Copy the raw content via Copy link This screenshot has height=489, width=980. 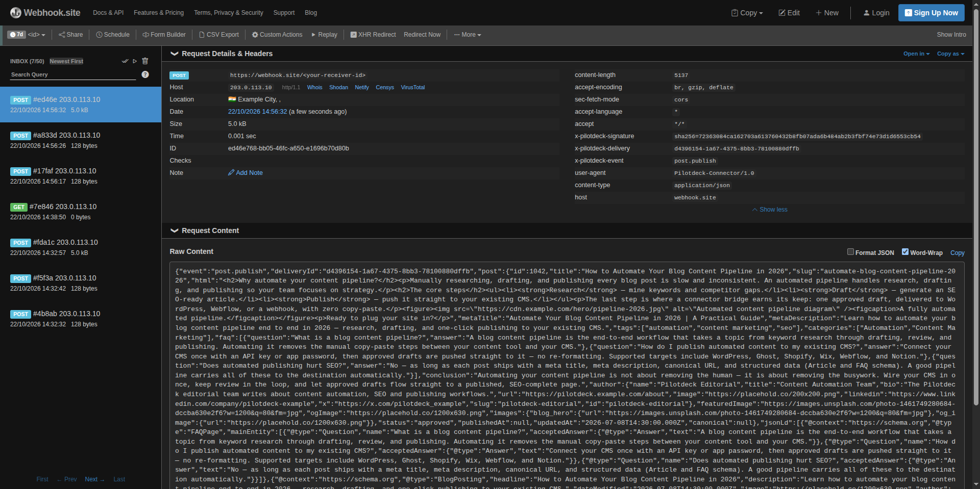point(958,253)
